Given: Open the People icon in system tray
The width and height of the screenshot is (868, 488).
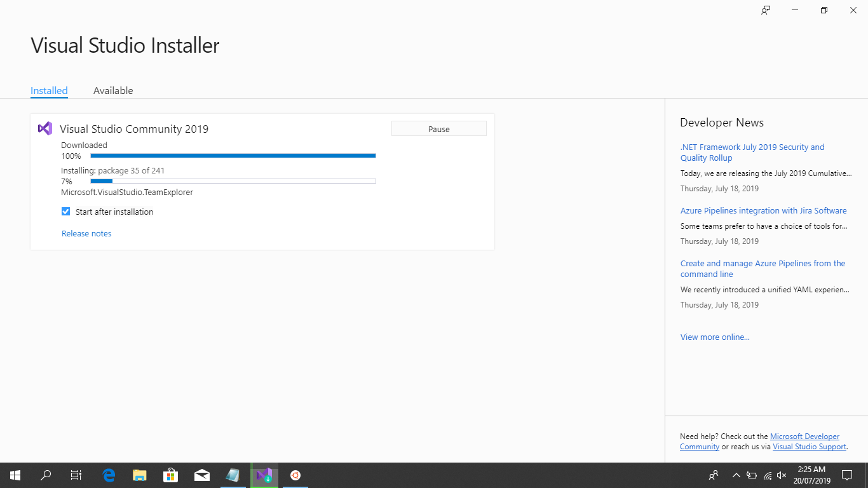Looking at the screenshot, I should point(714,475).
